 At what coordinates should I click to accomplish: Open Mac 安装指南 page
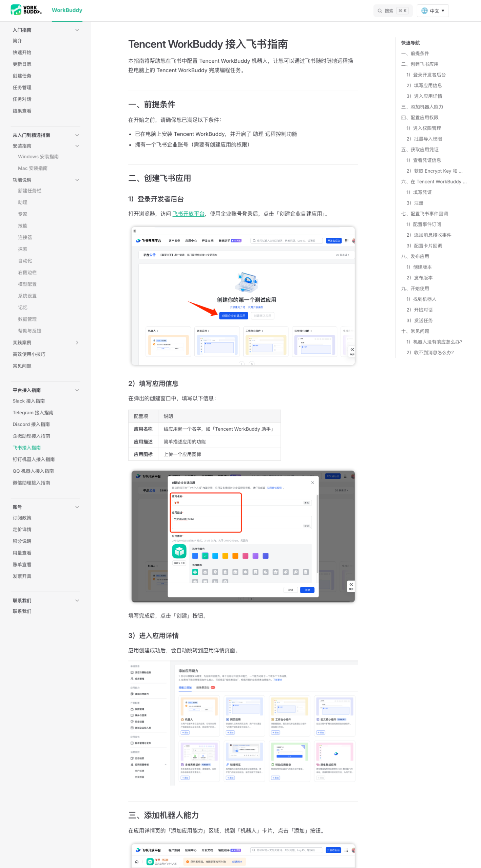[33, 169]
